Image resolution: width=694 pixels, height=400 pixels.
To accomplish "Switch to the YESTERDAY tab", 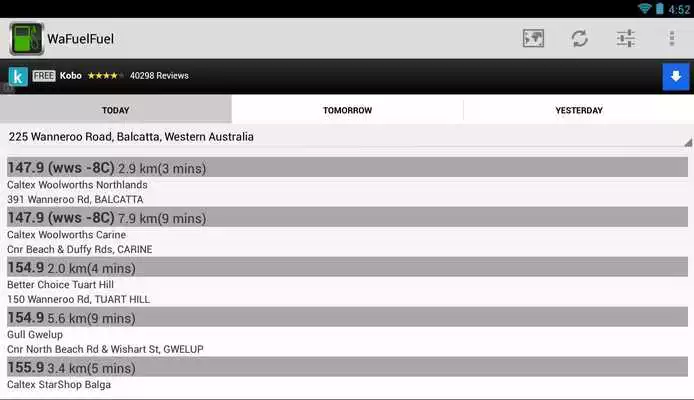I will point(579,110).
